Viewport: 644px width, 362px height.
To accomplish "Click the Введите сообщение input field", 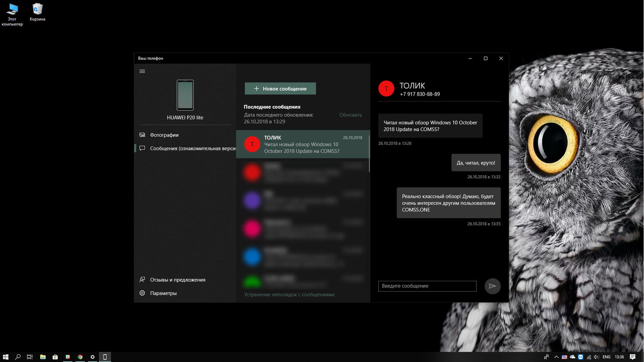I will point(427,286).
